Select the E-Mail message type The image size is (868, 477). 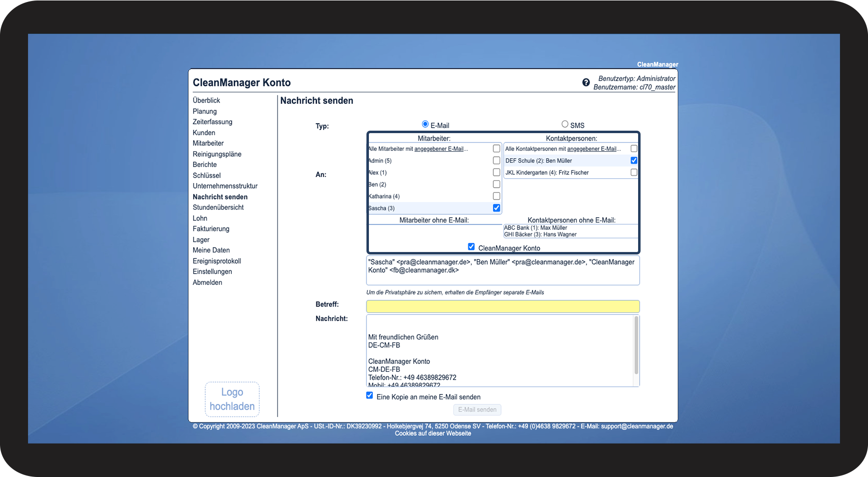425,124
